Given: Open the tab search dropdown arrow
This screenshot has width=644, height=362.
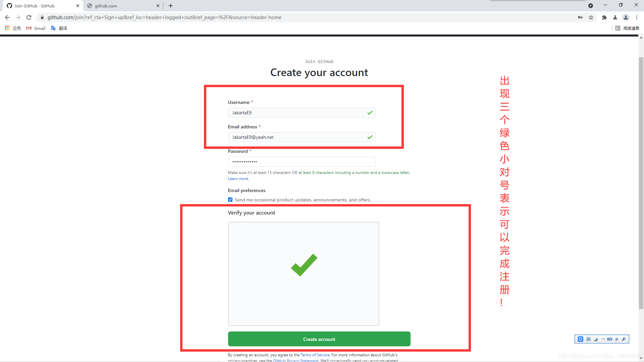Looking at the screenshot, I should point(591,6).
